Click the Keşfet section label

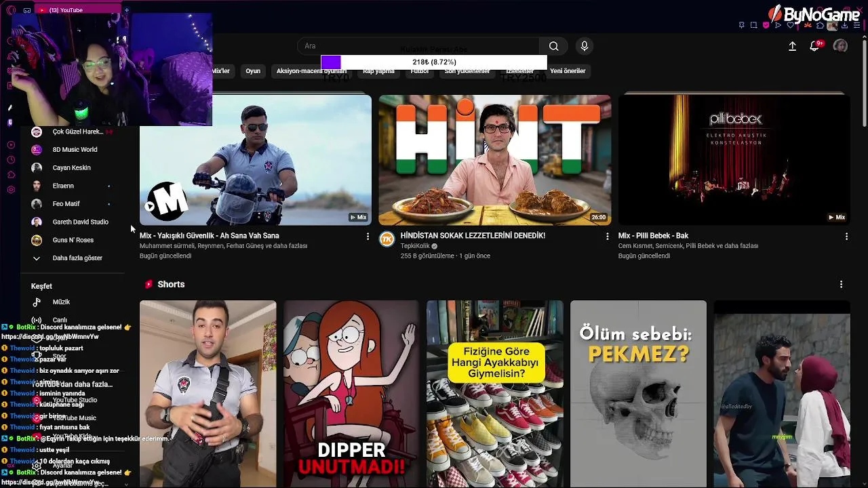41,286
